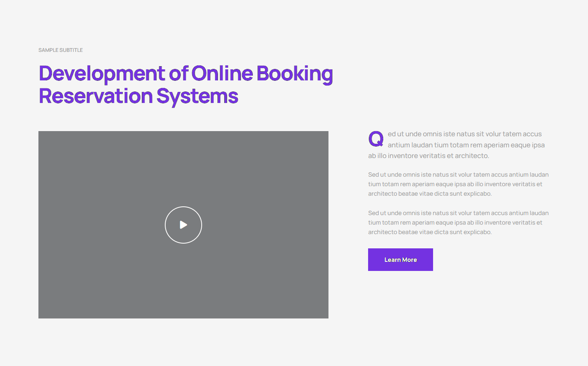Play the video with the circular play button
Screen dimensions: 588x366
183,225
